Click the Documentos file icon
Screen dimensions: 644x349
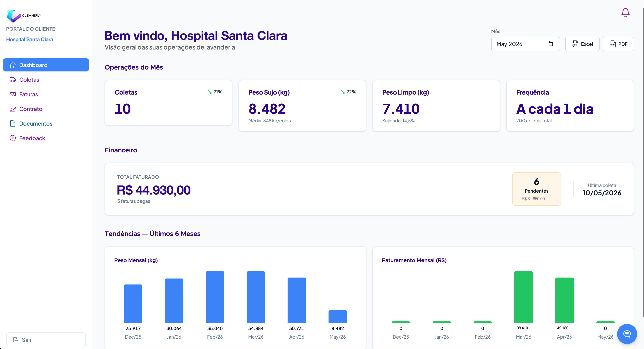click(13, 123)
